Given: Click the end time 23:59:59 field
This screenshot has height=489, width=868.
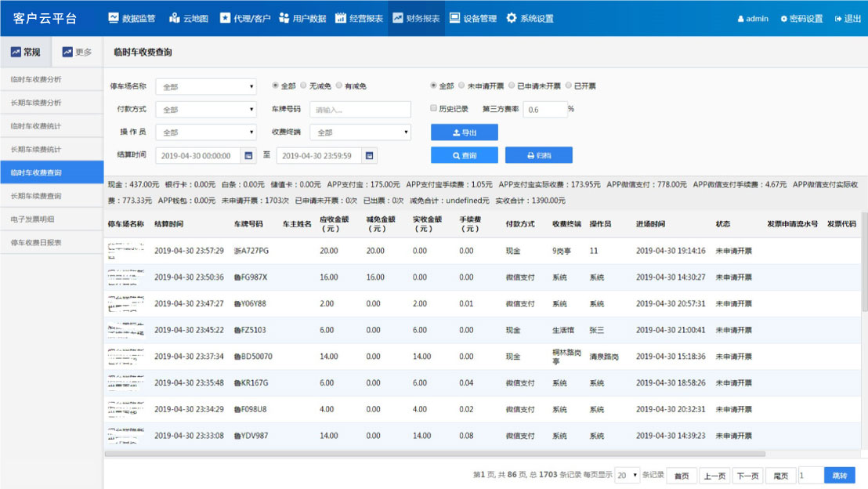Looking at the screenshot, I should (x=319, y=156).
